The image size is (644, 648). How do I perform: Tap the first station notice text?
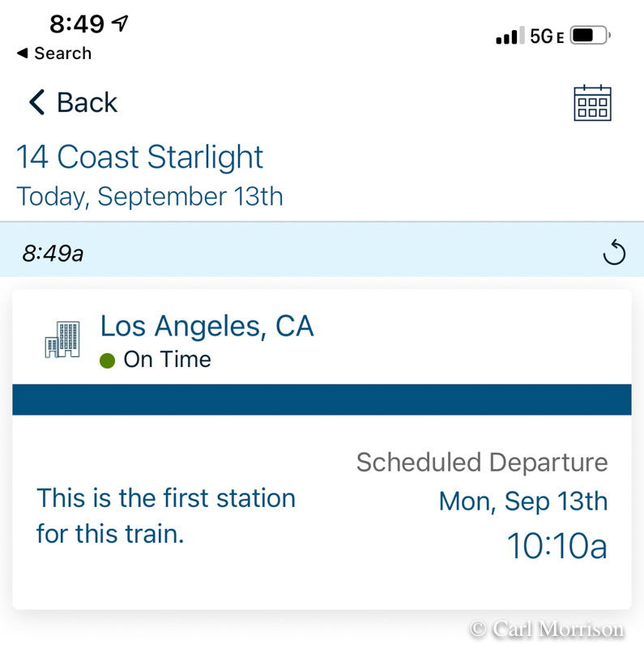tap(166, 516)
